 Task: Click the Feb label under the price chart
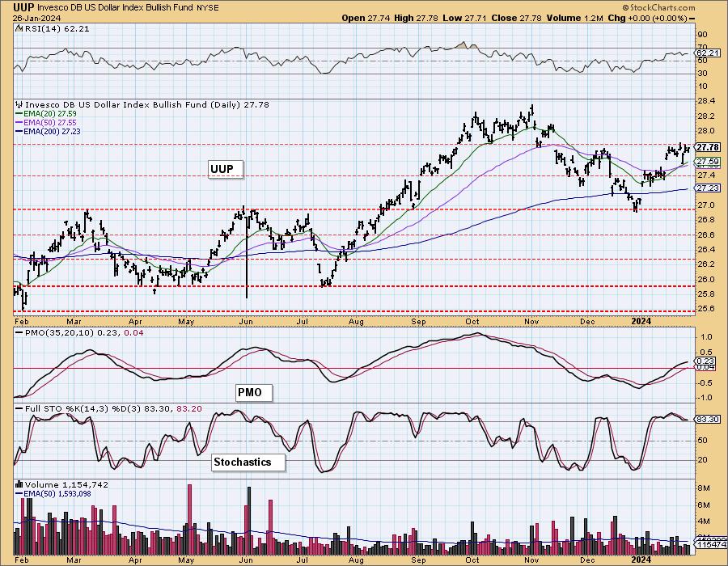point(21,322)
